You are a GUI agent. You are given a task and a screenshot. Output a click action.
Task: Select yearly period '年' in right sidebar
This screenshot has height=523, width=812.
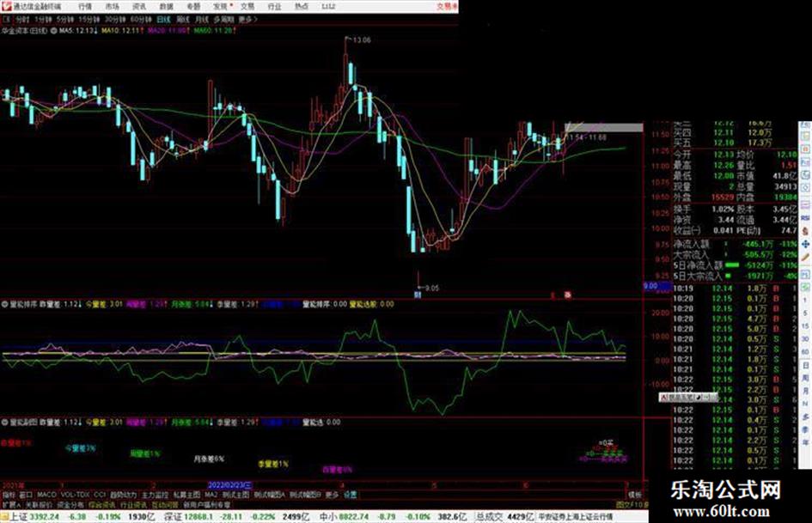tap(805, 443)
